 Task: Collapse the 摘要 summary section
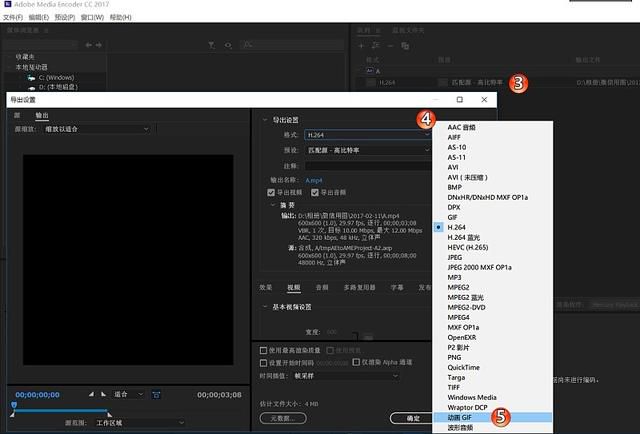(273, 205)
